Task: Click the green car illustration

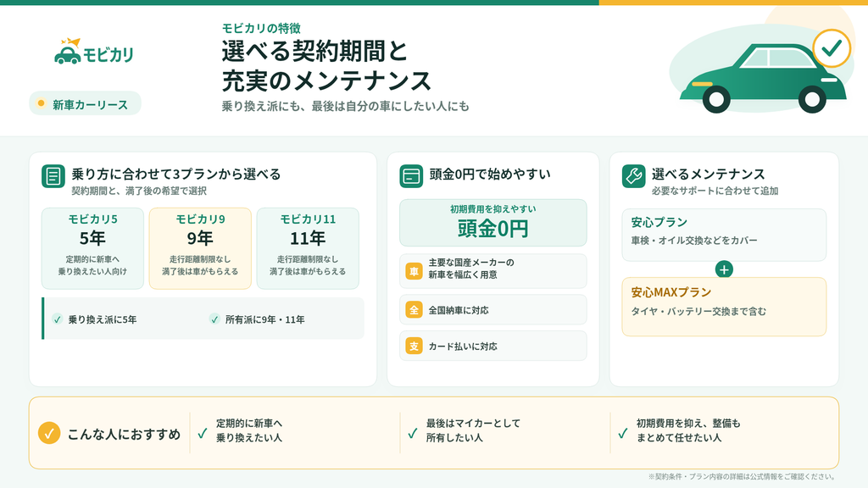Action: 763,79
